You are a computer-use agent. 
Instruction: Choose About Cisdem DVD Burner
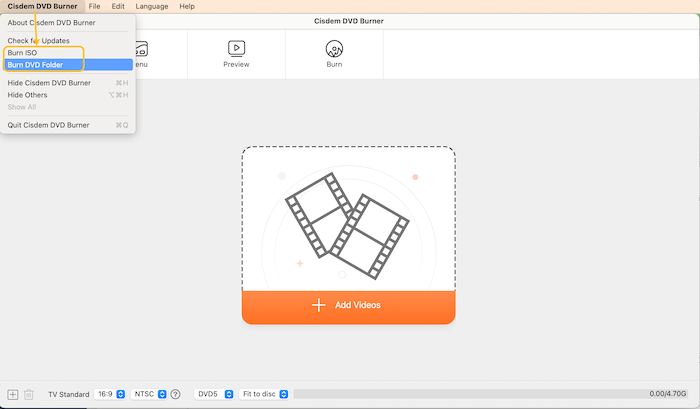68,23
